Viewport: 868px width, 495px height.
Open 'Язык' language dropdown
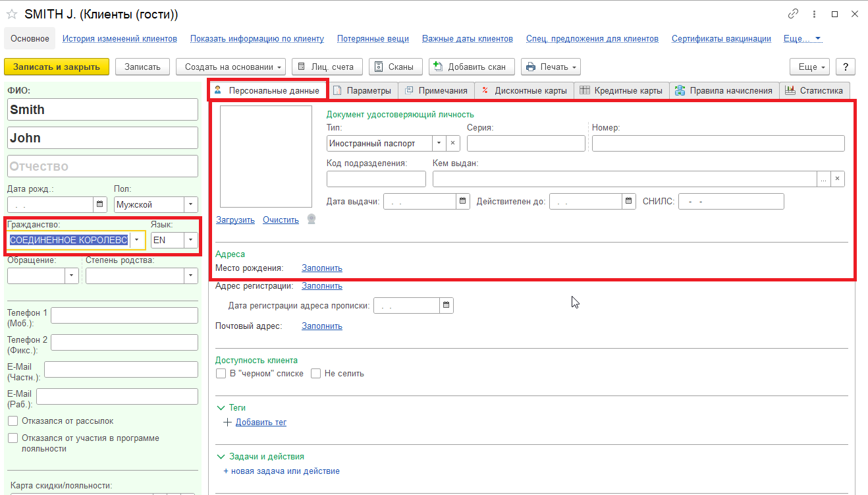coord(191,240)
